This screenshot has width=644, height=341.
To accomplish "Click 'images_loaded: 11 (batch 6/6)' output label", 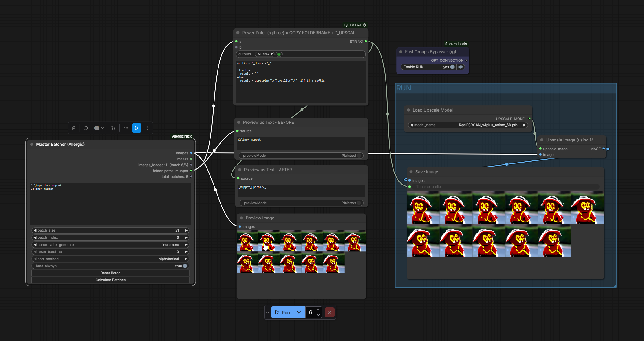I will point(163,165).
